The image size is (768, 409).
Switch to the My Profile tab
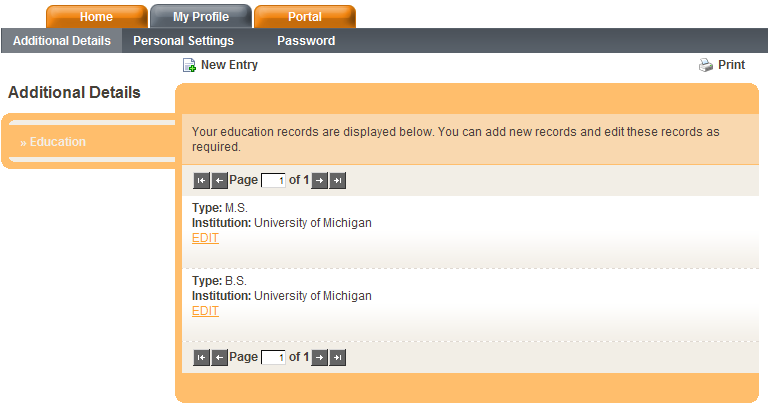200,17
